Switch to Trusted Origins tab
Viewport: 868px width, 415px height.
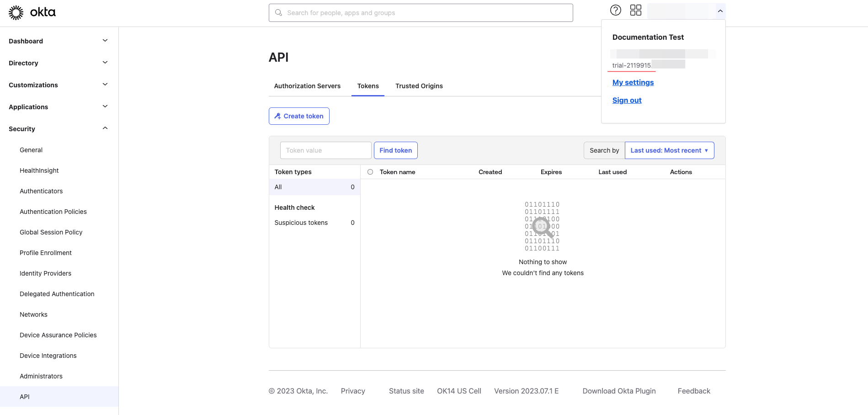[419, 86]
